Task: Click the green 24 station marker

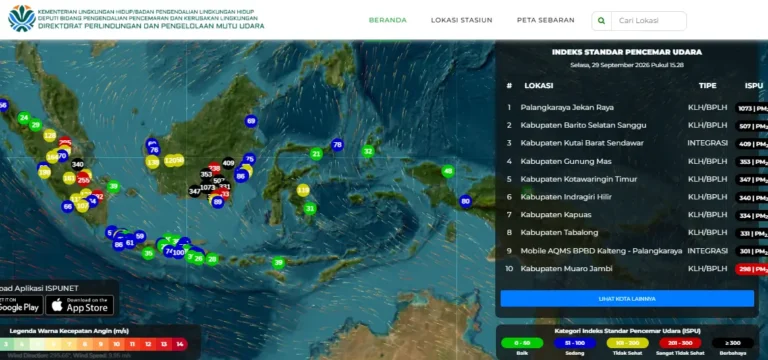Action: [x=24, y=118]
